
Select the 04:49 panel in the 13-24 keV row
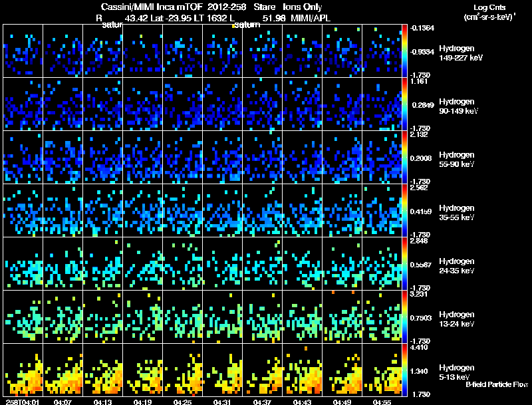342,317
